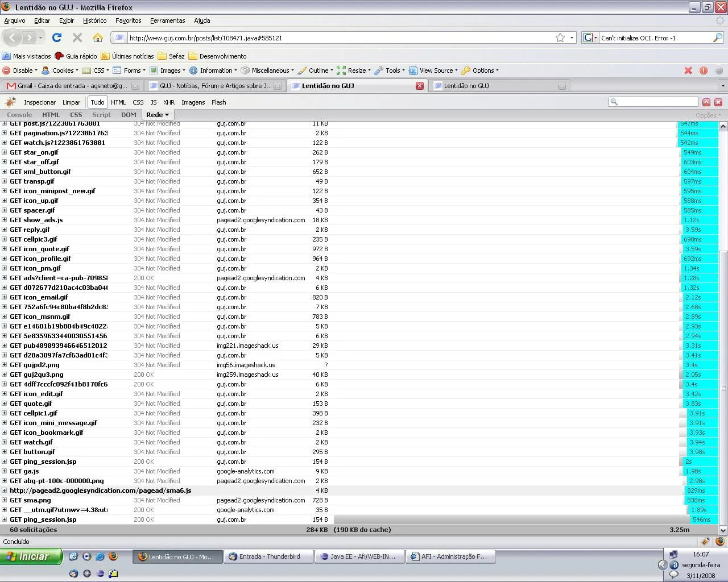This screenshot has width=728, height=582.
Task: Click the Firebug bug inspect icon
Action: pos(10,102)
